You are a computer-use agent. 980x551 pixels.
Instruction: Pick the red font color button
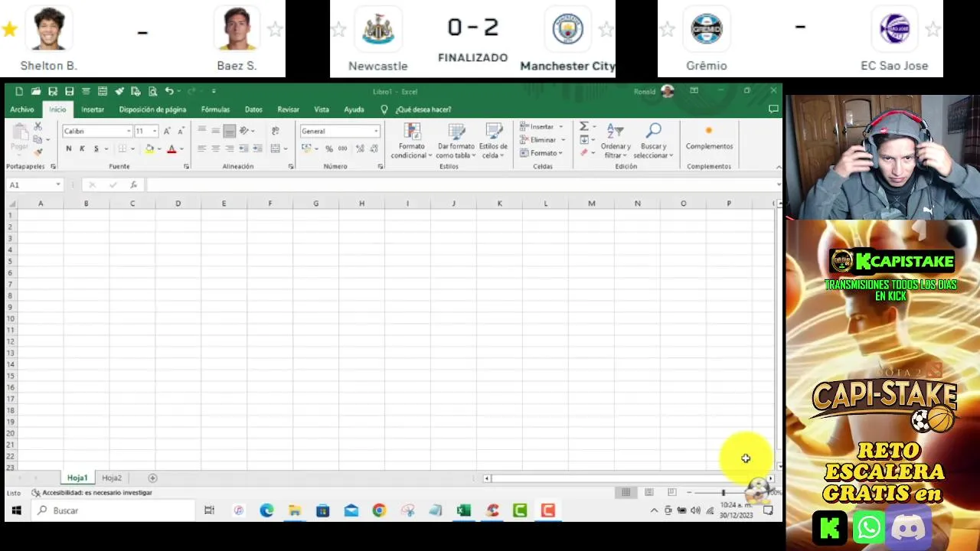(x=171, y=148)
